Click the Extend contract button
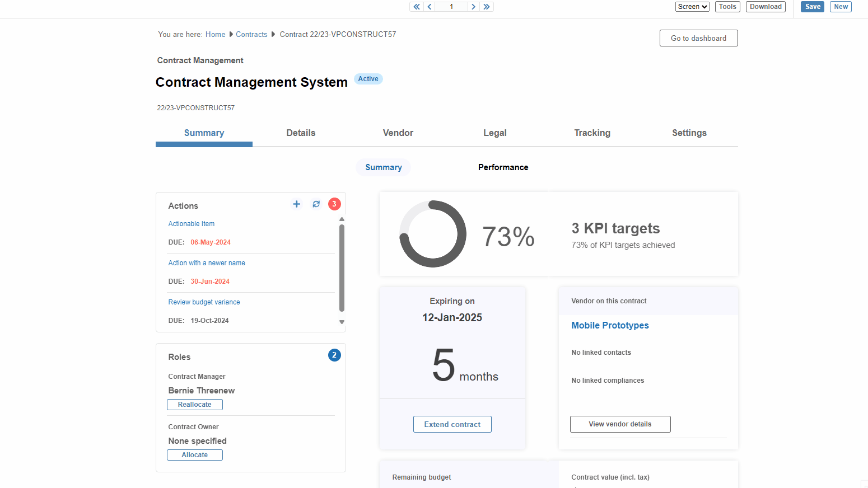Image resolution: width=868 pixels, height=488 pixels. (x=452, y=424)
